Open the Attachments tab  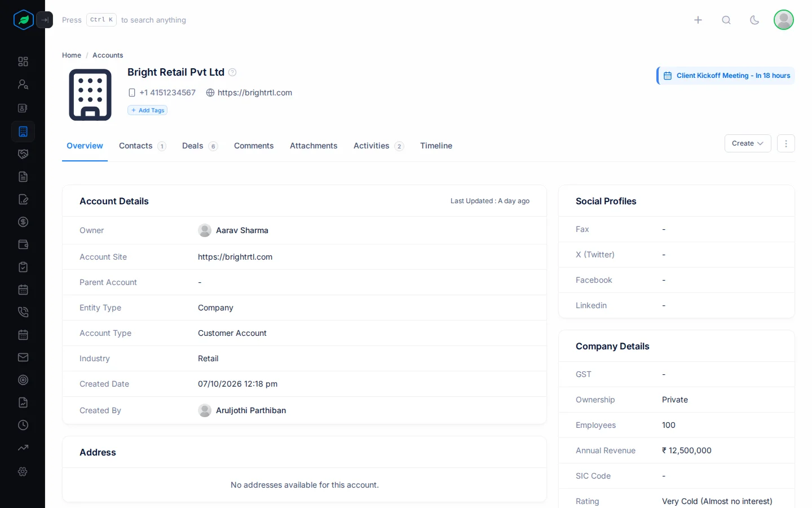click(x=314, y=146)
